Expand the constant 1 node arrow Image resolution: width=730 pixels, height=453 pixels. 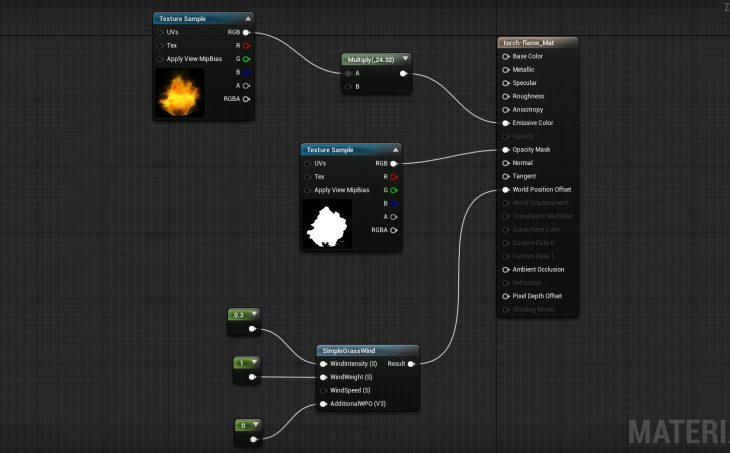(254, 362)
